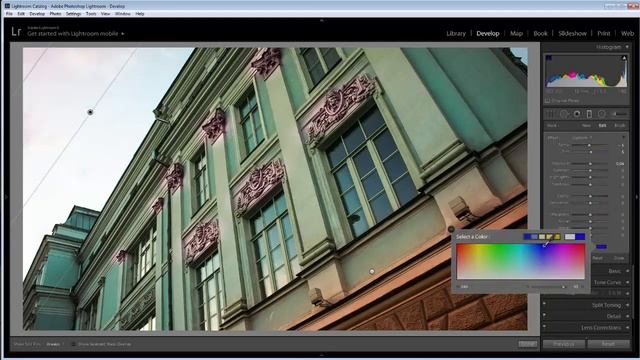Collapse the Histogram panel
640x360 pixels.
pyautogui.click(x=627, y=47)
